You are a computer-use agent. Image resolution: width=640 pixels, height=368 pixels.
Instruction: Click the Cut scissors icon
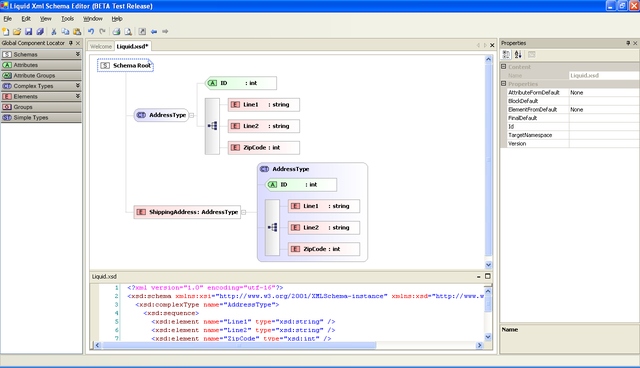point(53,31)
